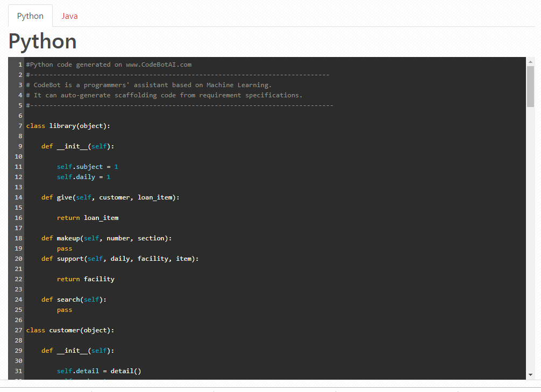
Task: Click the Python page heading
Action: (x=42, y=41)
